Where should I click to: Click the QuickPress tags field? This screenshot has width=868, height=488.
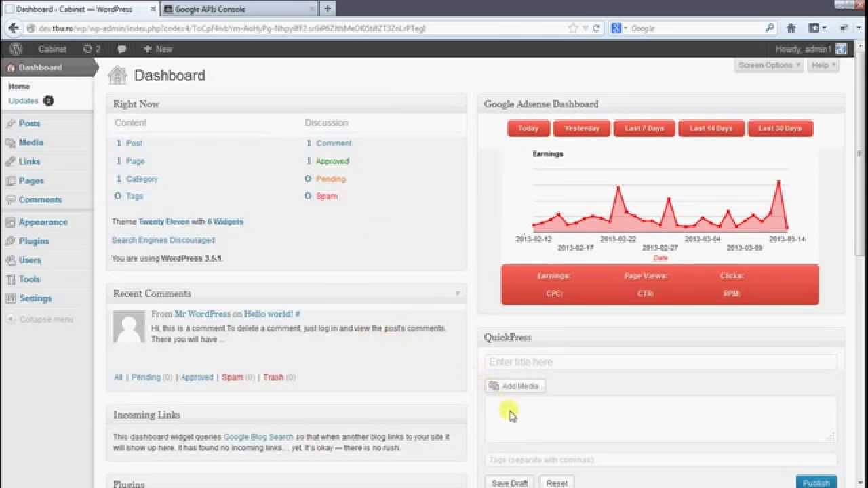661,460
